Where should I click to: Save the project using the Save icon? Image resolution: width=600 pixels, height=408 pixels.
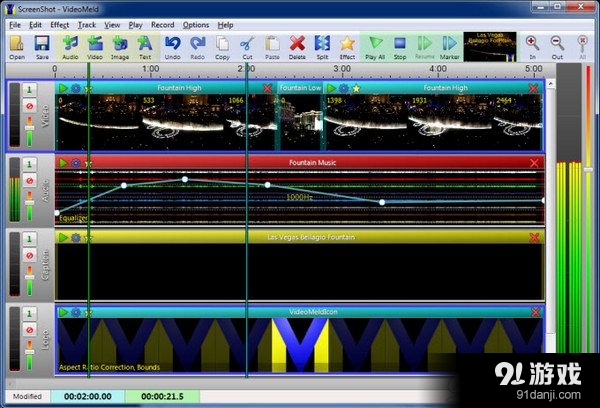(42, 47)
